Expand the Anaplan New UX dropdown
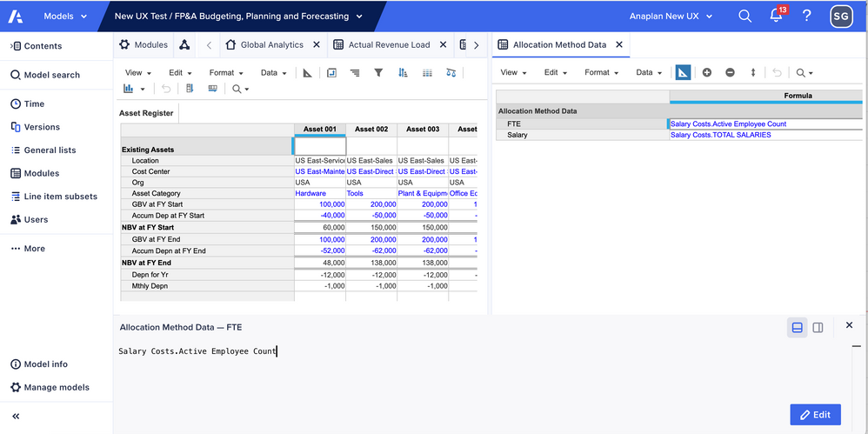This screenshot has height=434, width=868. 671,16
